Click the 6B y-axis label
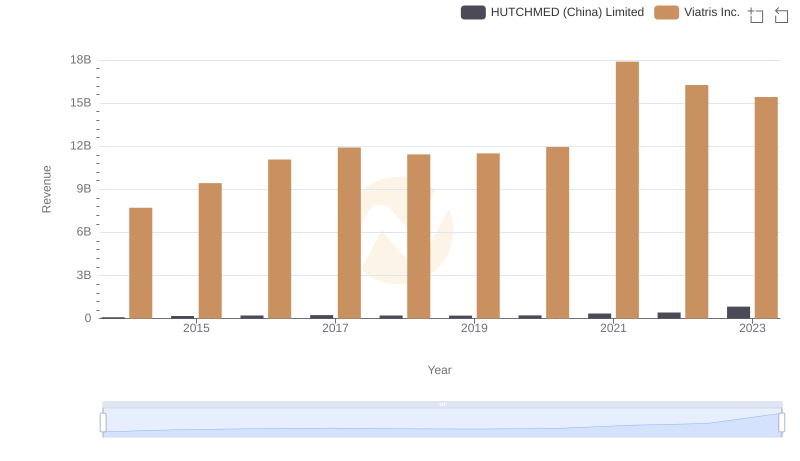800x461 pixels. 84,232
